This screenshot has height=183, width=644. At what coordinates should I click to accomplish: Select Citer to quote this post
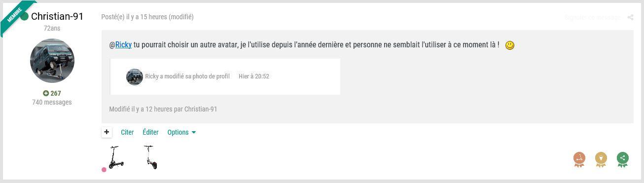pos(127,132)
